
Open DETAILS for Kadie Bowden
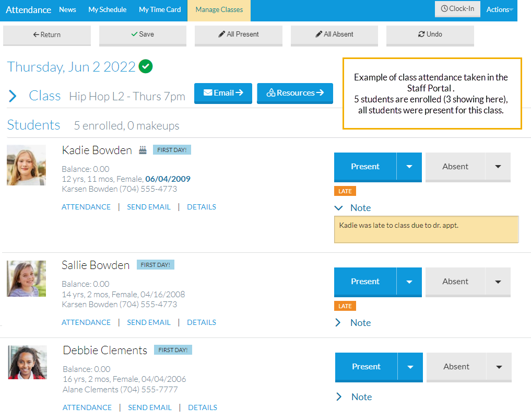(x=202, y=207)
